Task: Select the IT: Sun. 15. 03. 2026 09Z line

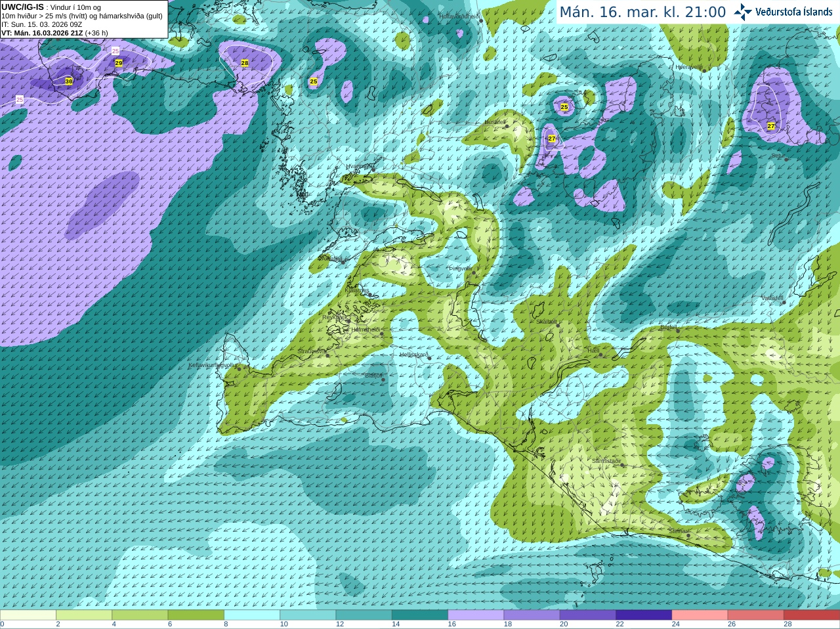Action: click(42, 24)
